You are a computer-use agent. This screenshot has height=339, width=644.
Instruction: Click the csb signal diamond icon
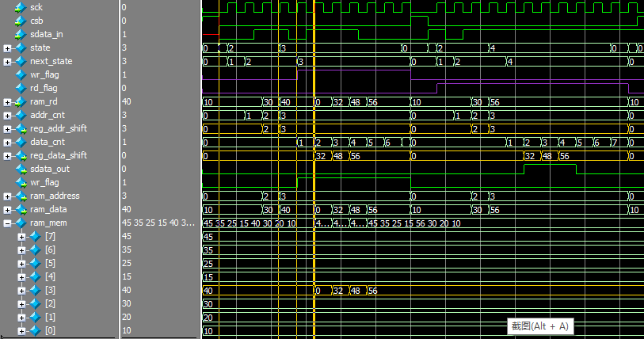coord(21,21)
